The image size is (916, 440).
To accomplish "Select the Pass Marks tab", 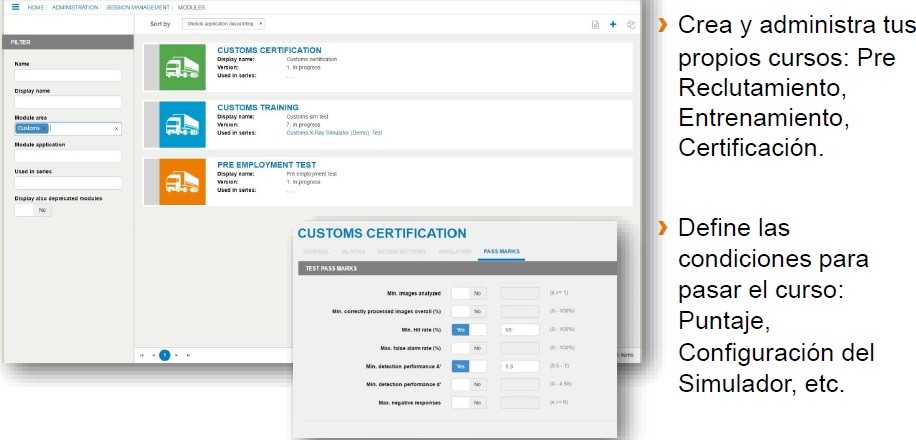I will point(501,252).
